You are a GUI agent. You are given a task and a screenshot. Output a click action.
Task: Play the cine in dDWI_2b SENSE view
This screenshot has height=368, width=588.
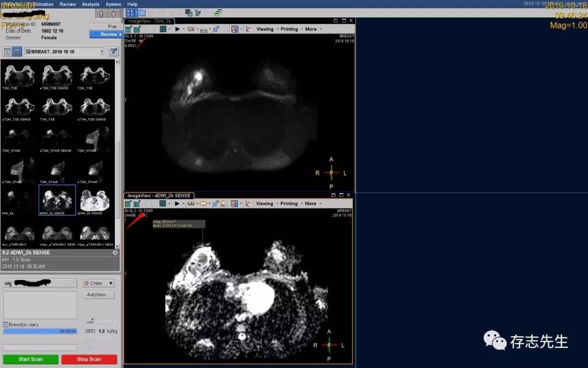[176, 203]
